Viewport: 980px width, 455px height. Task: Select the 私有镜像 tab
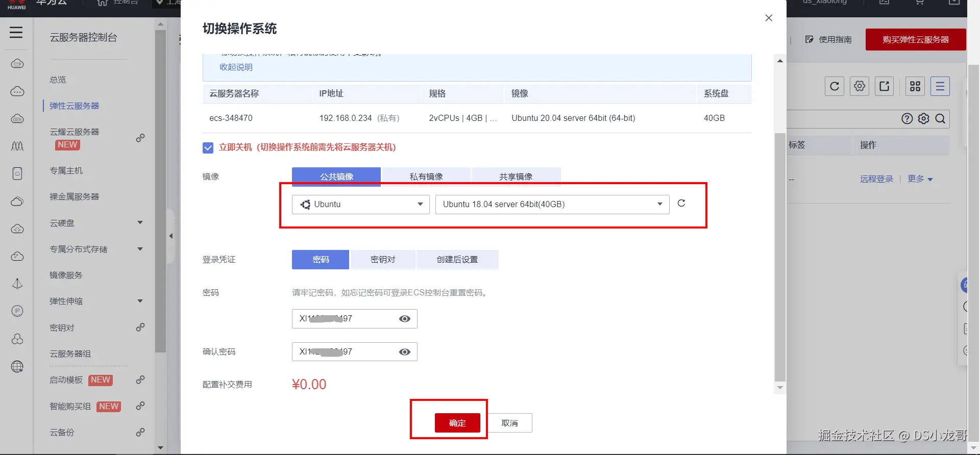[x=426, y=176]
